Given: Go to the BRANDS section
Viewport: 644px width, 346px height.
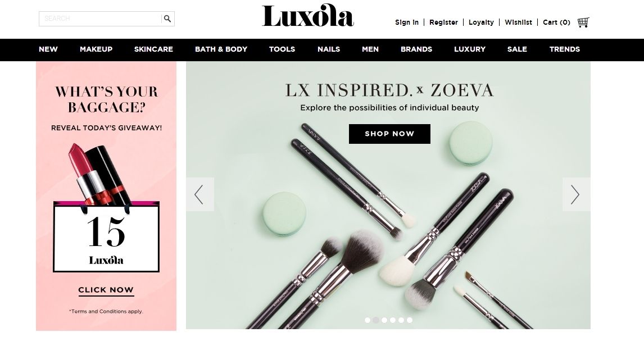Looking at the screenshot, I should tap(416, 49).
